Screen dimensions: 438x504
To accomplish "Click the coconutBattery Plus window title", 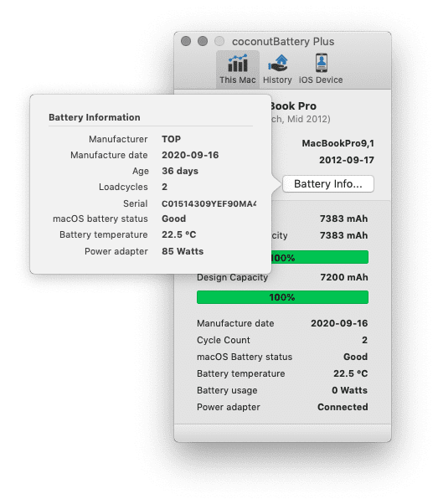I will point(283,42).
